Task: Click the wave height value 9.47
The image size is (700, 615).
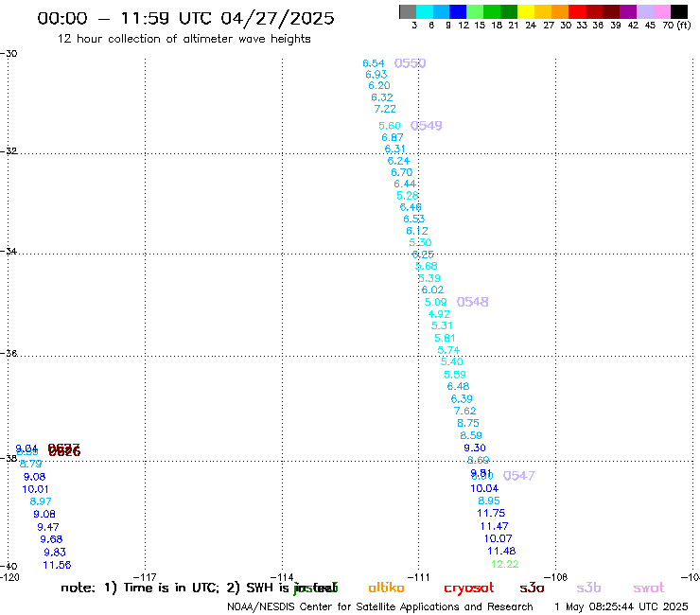Action: (x=47, y=527)
